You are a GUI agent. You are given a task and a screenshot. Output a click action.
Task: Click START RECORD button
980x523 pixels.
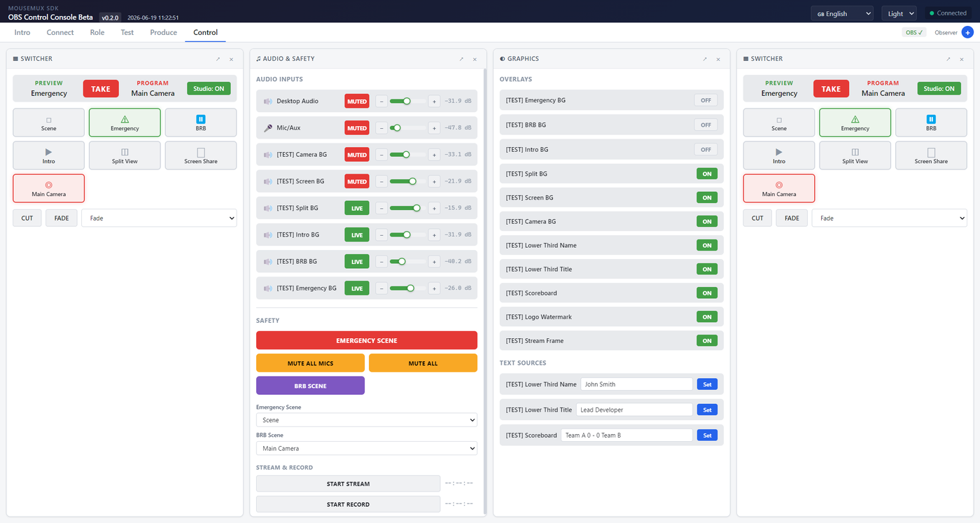point(348,504)
